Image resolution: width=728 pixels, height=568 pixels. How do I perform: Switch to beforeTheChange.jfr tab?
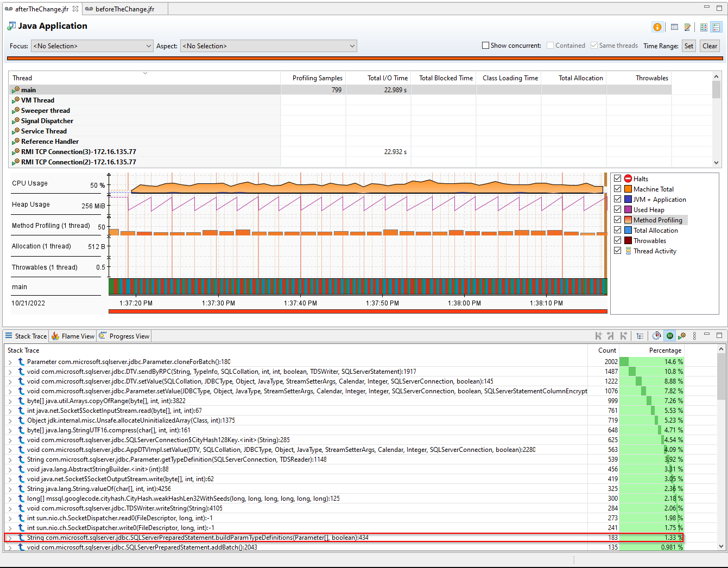coord(124,9)
